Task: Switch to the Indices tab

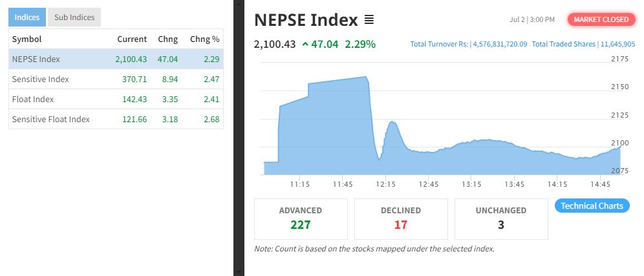Action: [x=27, y=17]
